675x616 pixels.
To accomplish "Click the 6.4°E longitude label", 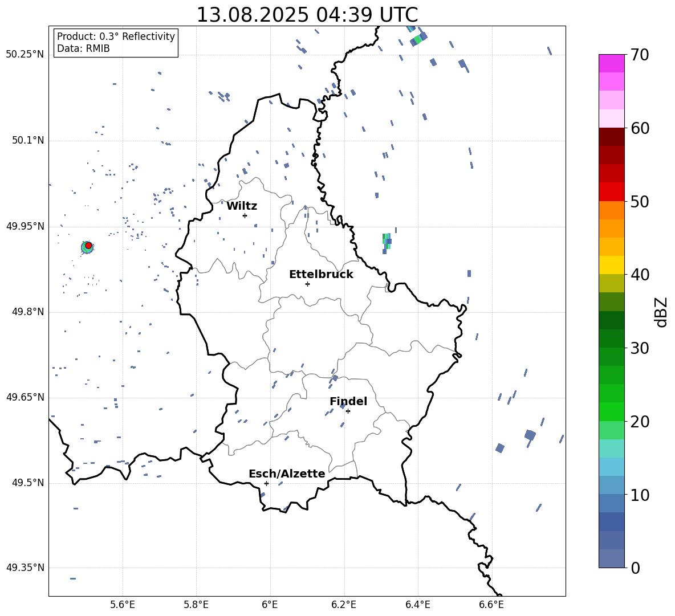I will pos(417,605).
